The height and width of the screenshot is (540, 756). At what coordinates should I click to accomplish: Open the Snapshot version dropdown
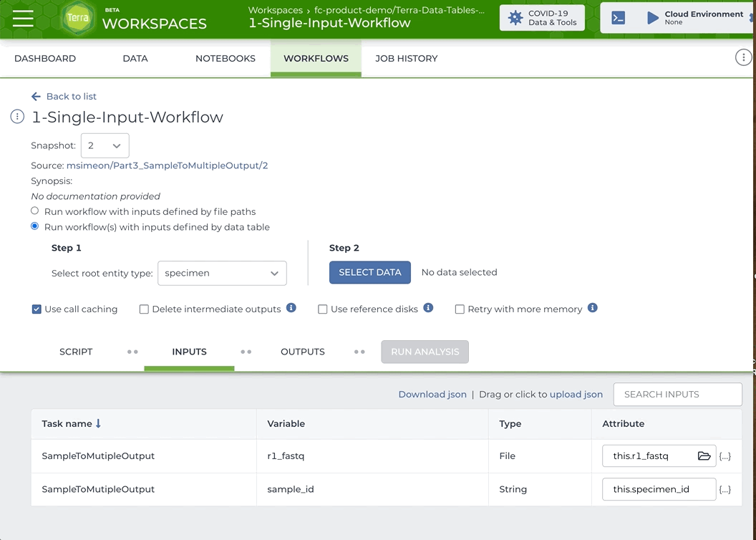[105, 145]
